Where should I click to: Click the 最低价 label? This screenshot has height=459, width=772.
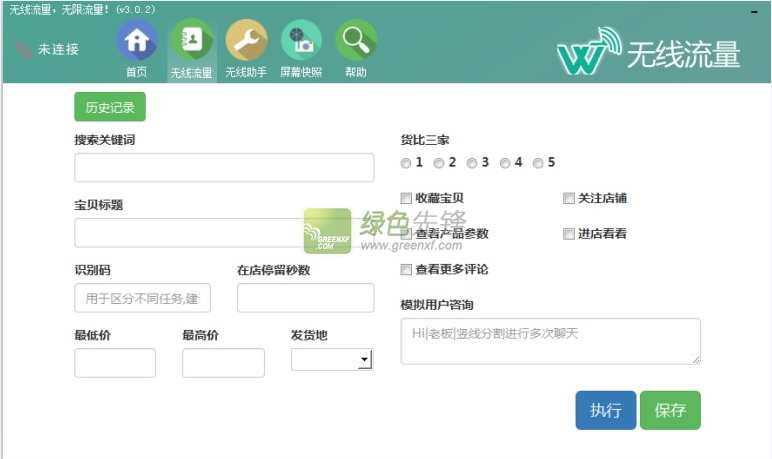(93, 335)
